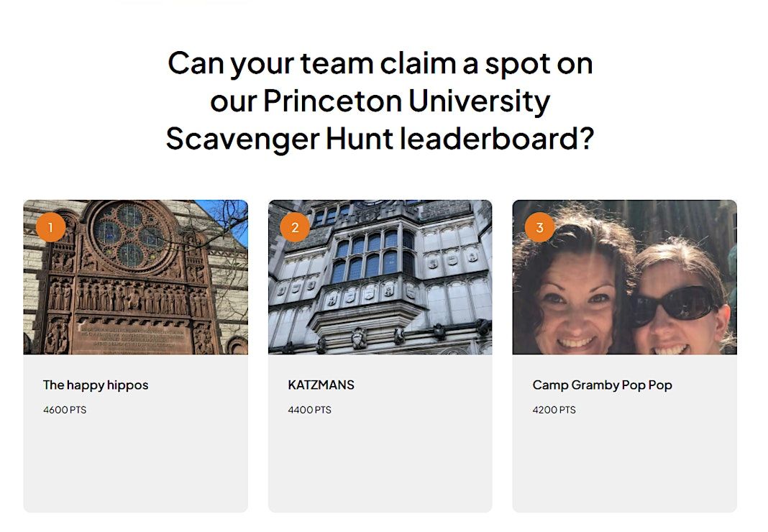The image size is (768, 532).
Task: Click the 4600 PTS score
Action: (x=65, y=410)
